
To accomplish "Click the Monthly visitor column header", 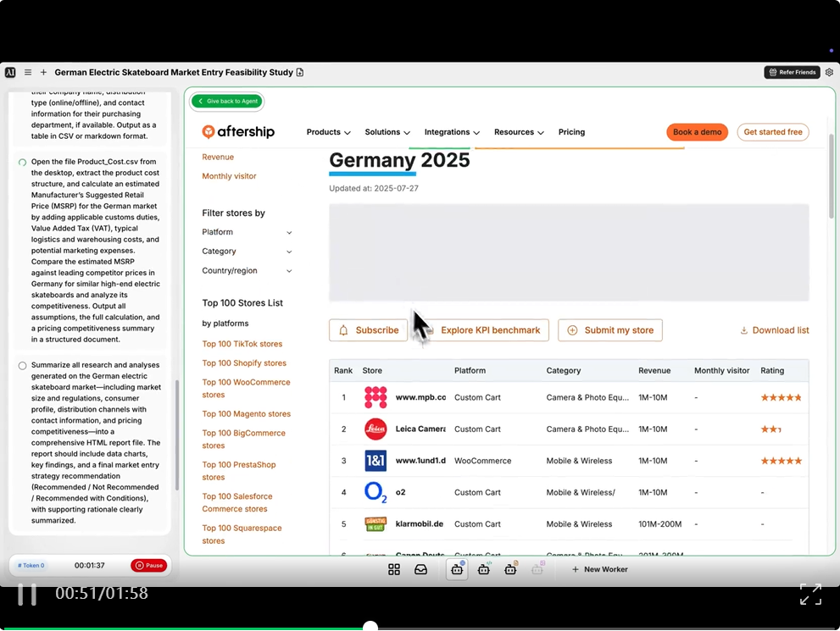I will click(721, 370).
